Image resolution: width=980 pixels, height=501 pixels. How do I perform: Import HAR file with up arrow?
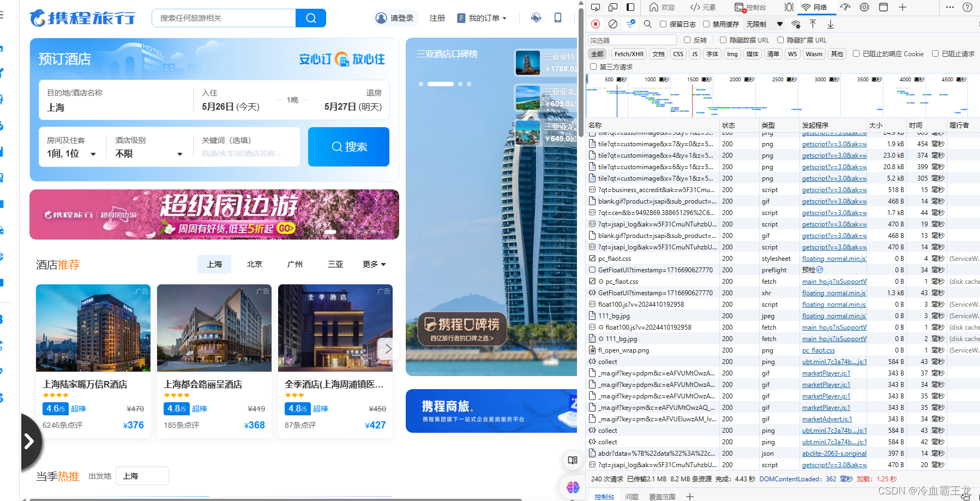pyautogui.click(x=813, y=24)
